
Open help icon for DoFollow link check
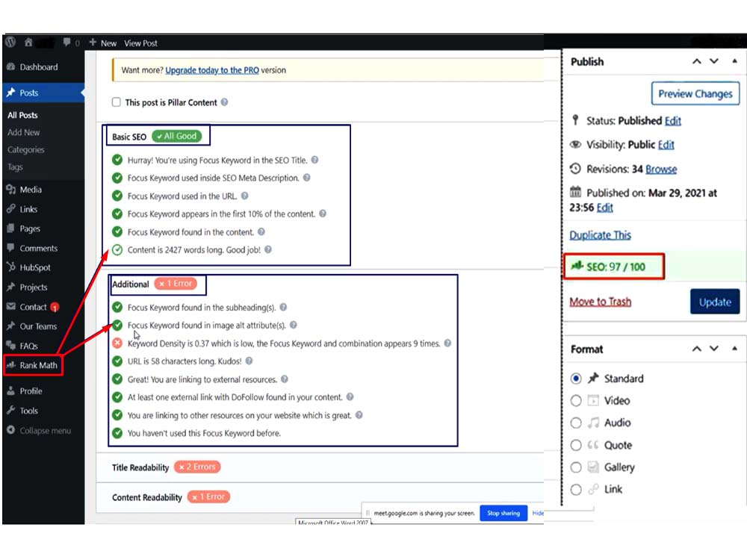tap(350, 396)
